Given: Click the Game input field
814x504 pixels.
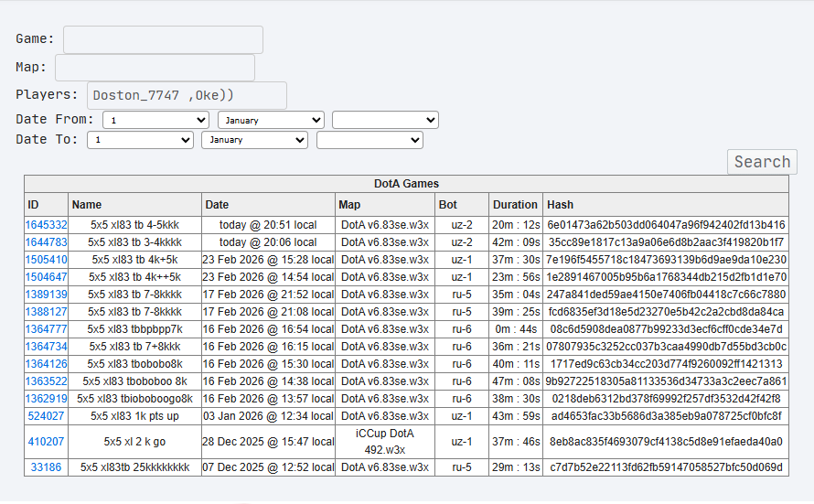Looking at the screenshot, I should click(x=163, y=39).
